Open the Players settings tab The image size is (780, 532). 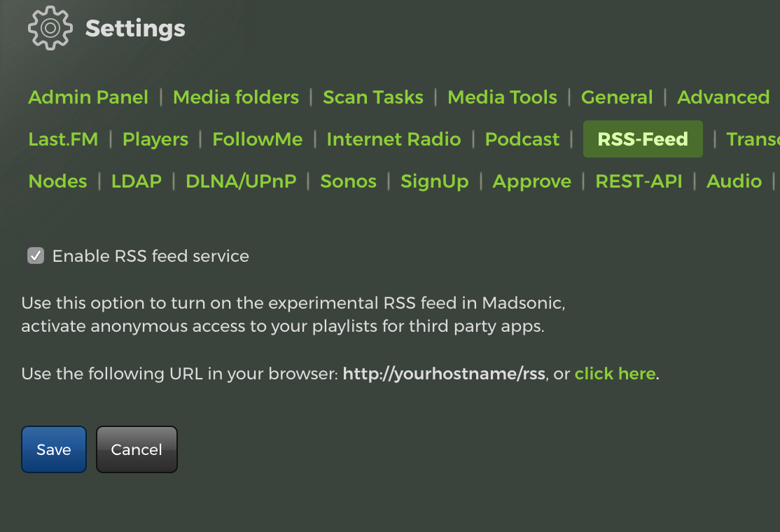(x=155, y=139)
